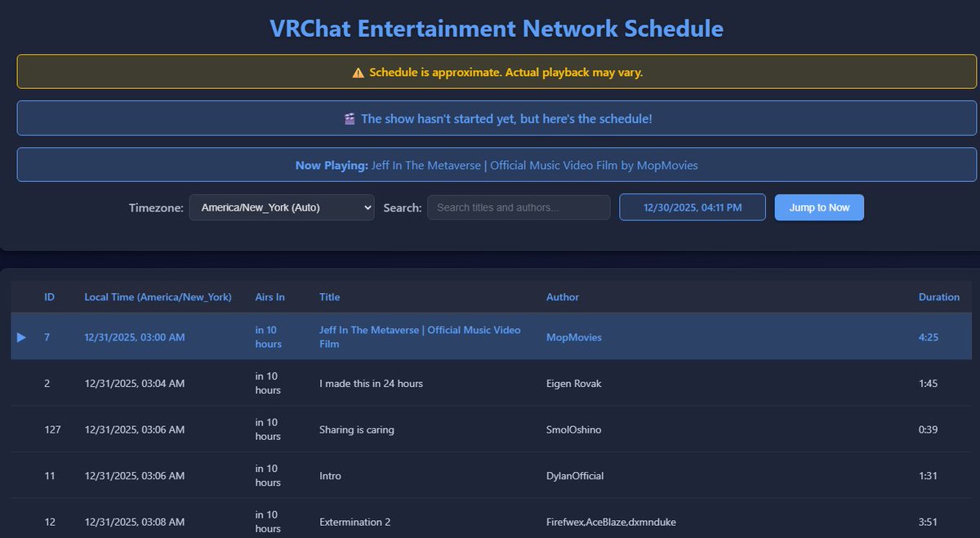Click the 12/30/2025, 04:11 PM clock display

point(693,207)
